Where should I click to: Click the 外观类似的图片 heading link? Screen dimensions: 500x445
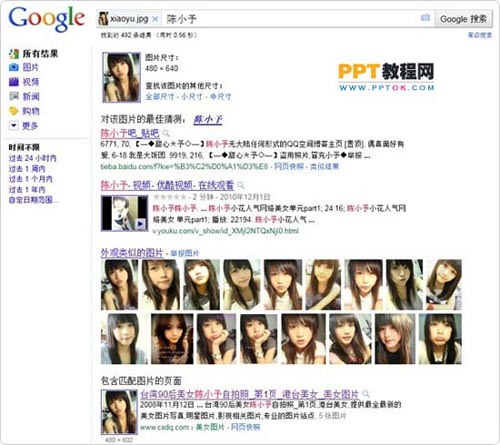pyautogui.click(x=132, y=253)
